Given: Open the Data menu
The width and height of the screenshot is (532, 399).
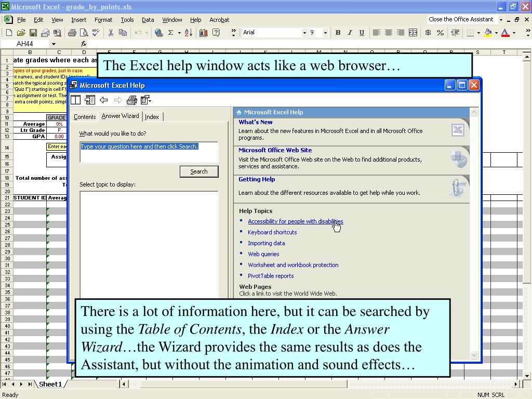Looking at the screenshot, I should pos(148,20).
